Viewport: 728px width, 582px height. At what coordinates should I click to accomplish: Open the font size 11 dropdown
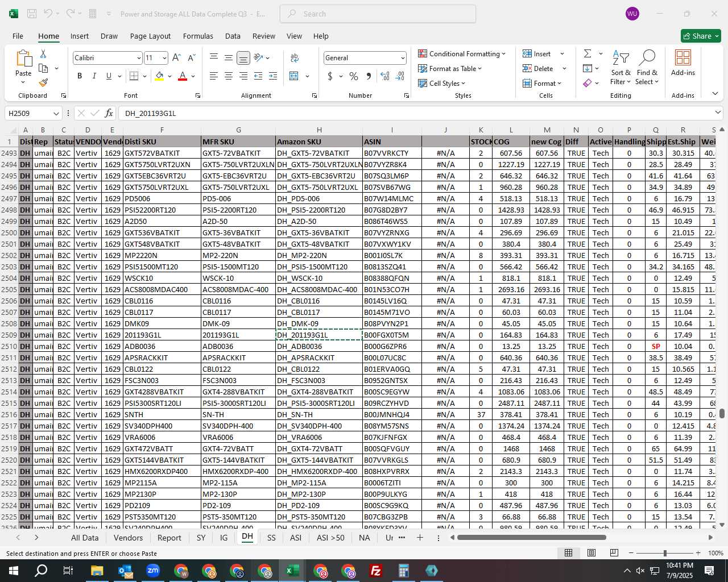click(x=164, y=58)
